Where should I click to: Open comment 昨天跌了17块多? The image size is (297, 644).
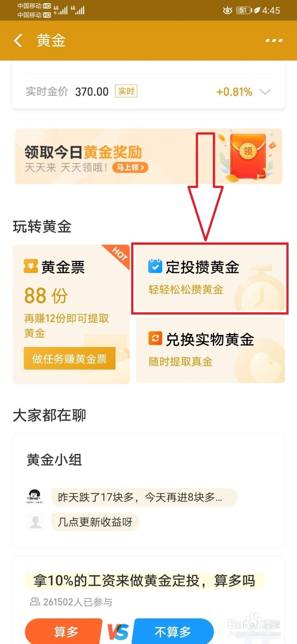(144, 497)
